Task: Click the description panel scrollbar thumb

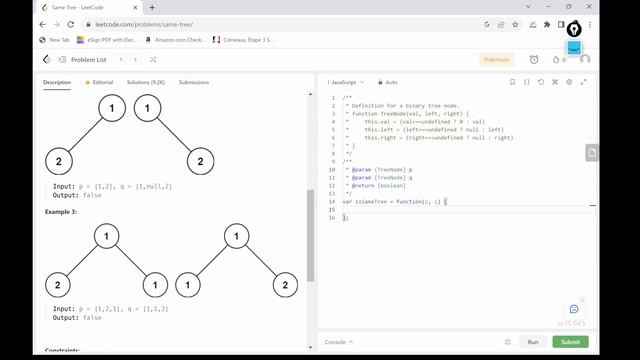Action: click(311, 236)
